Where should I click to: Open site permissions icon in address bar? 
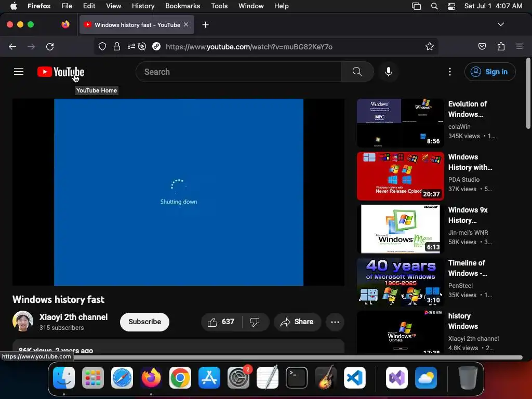click(131, 46)
